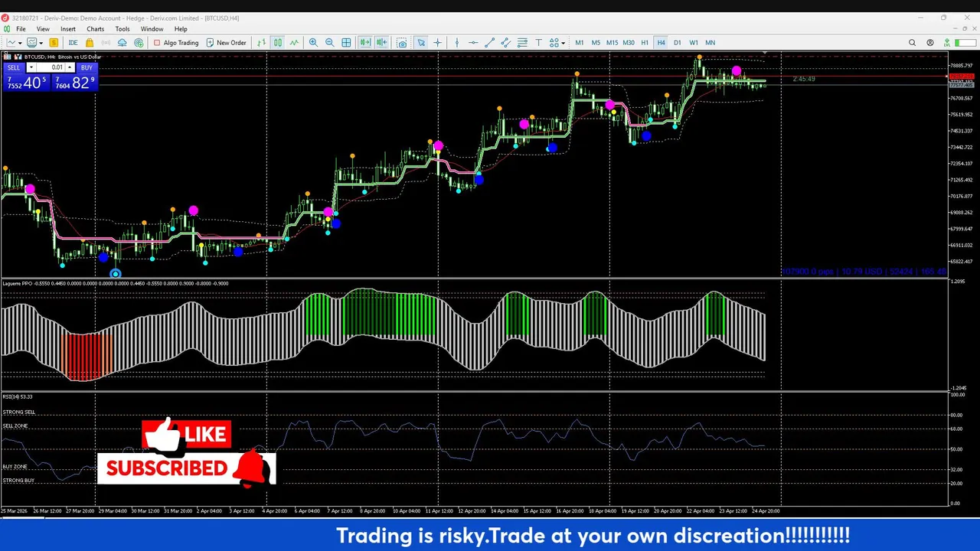The width and height of the screenshot is (980, 551).
Task: Open the Charts menu
Action: [x=95, y=29]
